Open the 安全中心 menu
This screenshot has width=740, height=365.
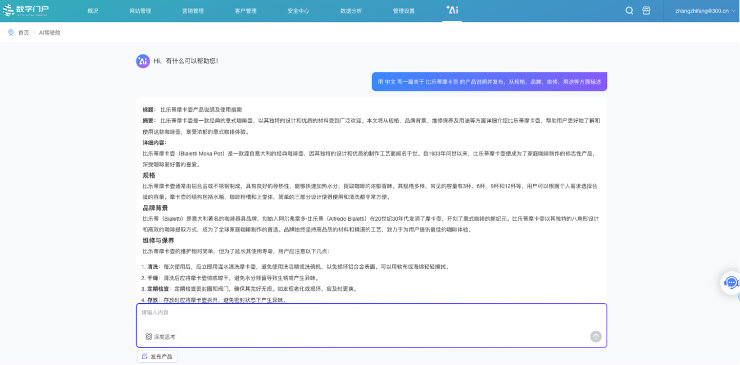coord(298,11)
